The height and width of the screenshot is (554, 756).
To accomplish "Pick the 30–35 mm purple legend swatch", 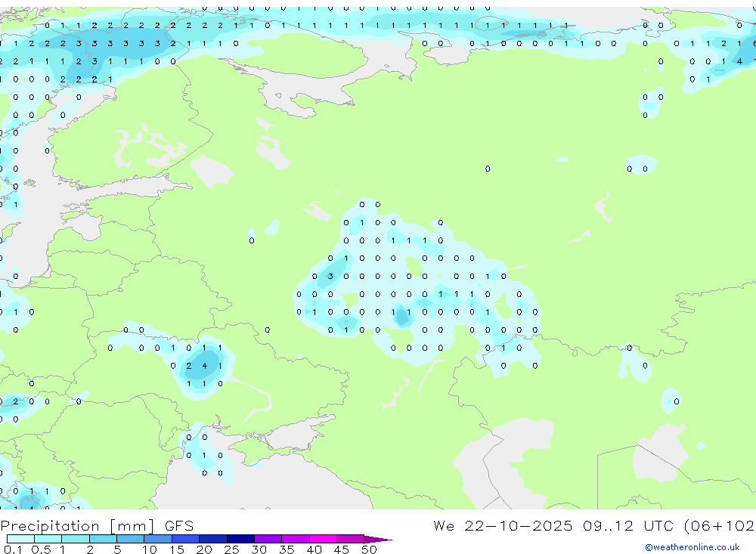I will [268, 539].
